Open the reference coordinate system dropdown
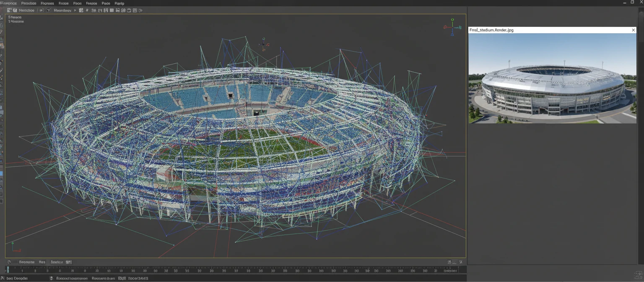Viewport: 644px width, 282px height. click(x=63, y=10)
